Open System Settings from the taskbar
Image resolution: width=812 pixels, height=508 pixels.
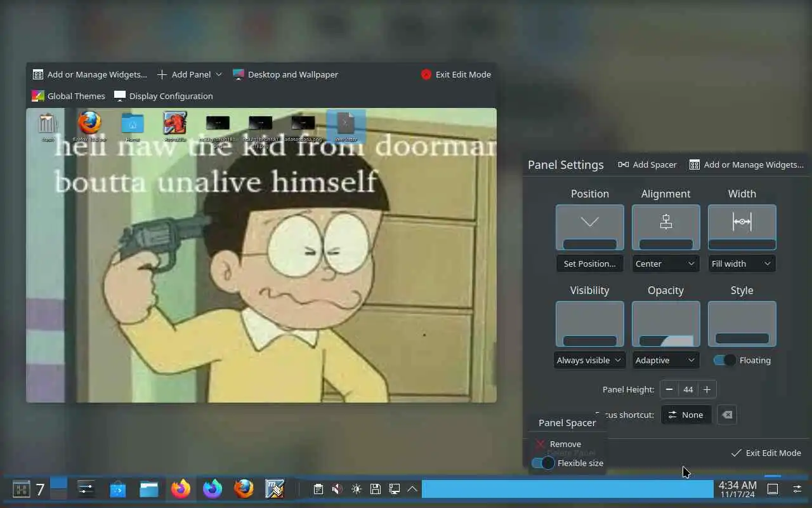coord(86,489)
